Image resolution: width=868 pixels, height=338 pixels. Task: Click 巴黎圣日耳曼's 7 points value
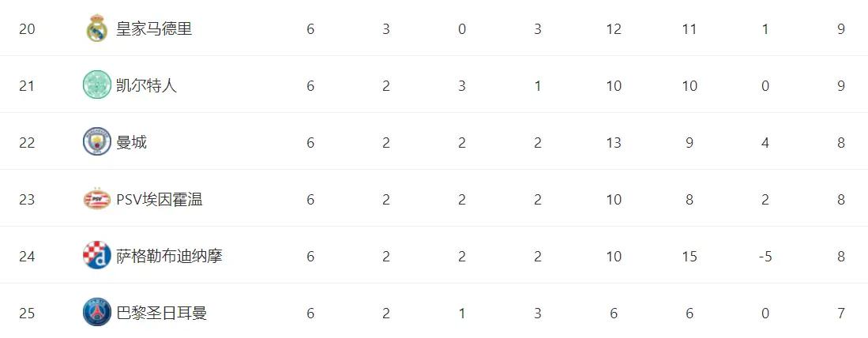tap(841, 314)
